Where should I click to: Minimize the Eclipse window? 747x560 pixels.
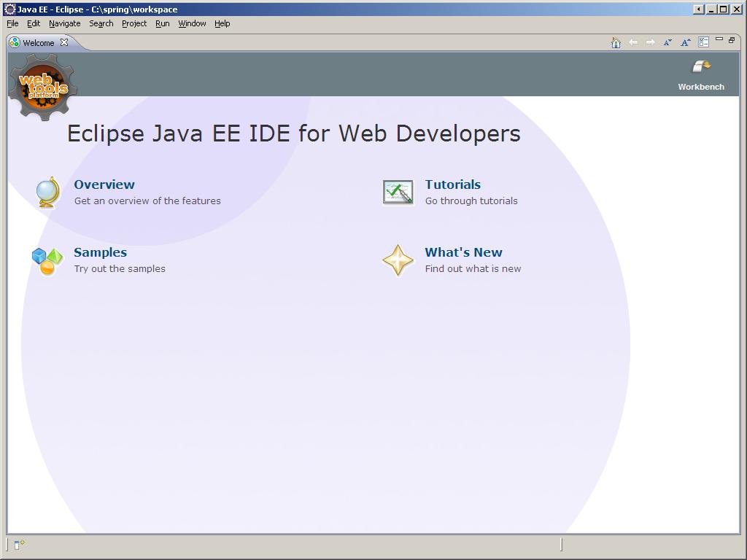pyautogui.click(x=711, y=9)
